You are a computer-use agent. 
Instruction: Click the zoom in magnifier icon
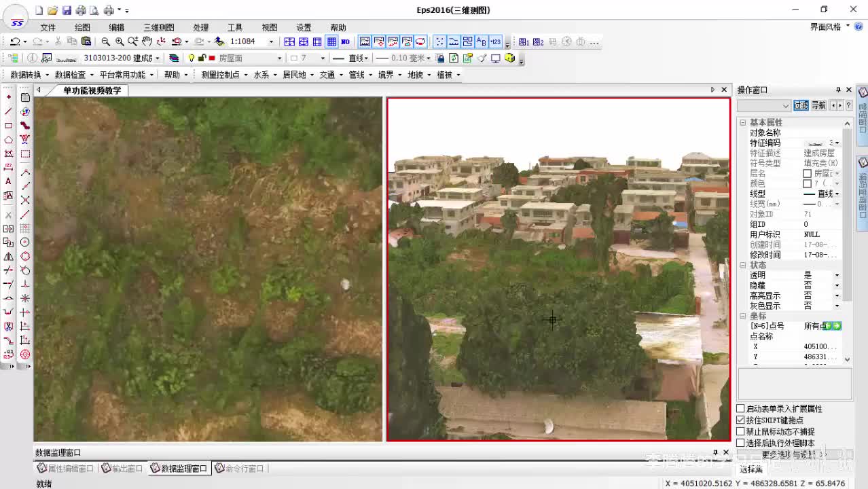(x=120, y=42)
